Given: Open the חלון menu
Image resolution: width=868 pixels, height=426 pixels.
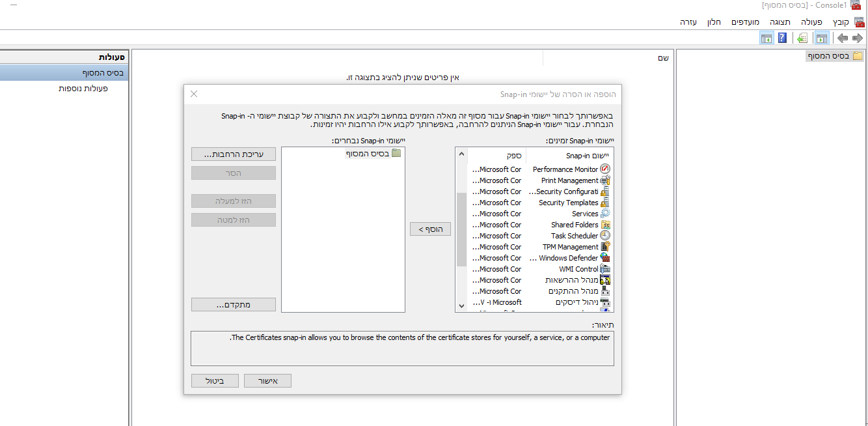Looking at the screenshot, I should [x=714, y=21].
